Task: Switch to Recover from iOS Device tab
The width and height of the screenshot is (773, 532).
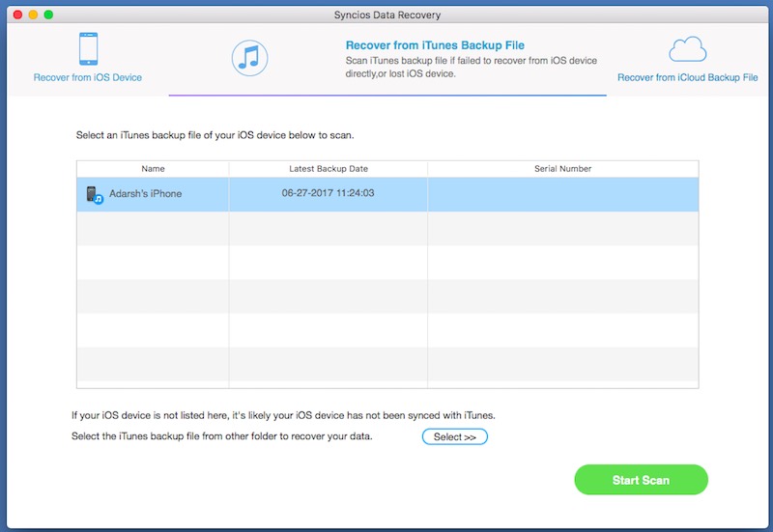Action: click(88, 77)
